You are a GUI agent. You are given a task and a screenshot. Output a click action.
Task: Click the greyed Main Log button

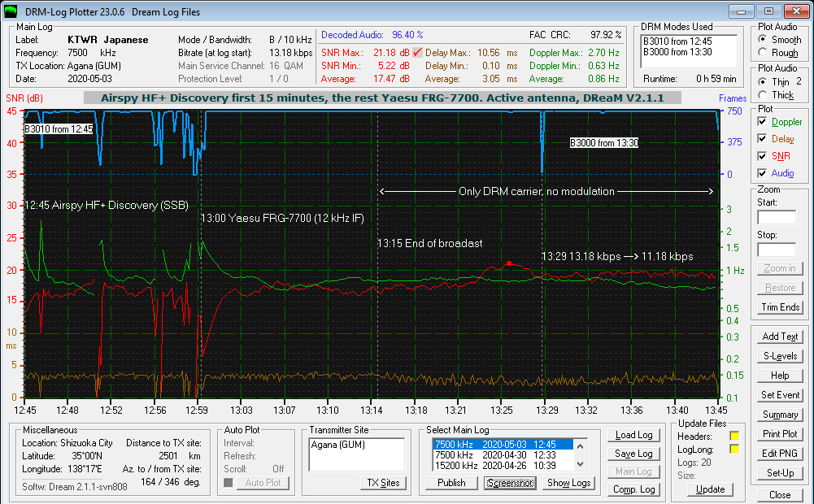coord(633,471)
